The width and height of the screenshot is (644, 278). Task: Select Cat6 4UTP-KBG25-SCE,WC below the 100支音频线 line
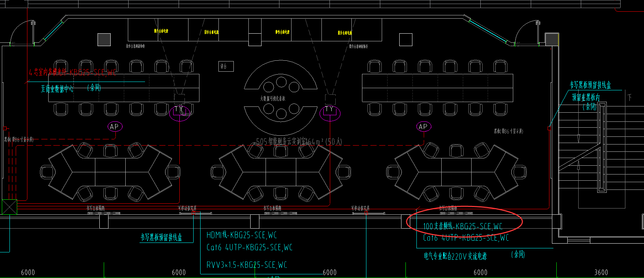(466, 238)
